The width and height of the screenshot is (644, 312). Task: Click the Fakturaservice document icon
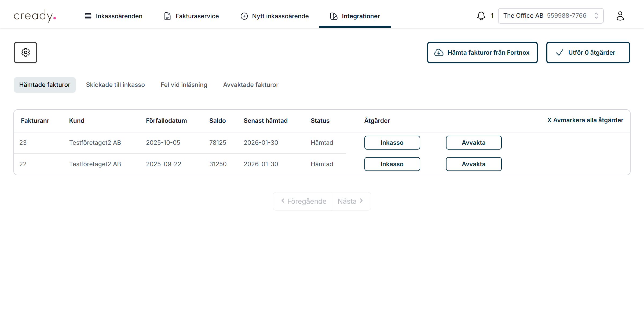point(167,16)
